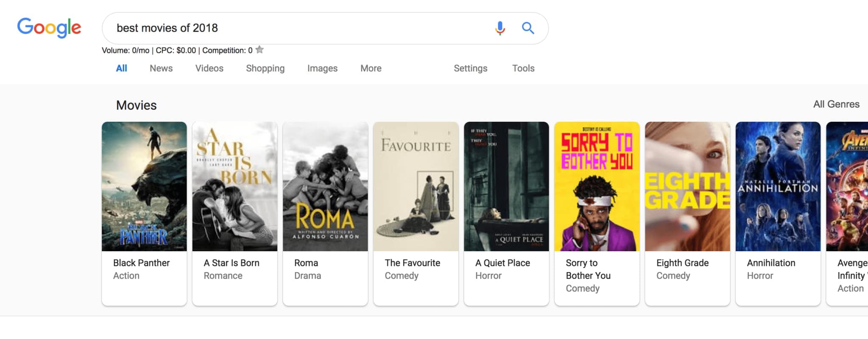Click the A Star Is Born title
This screenshot has width=868, height=339.
[232, 263]
